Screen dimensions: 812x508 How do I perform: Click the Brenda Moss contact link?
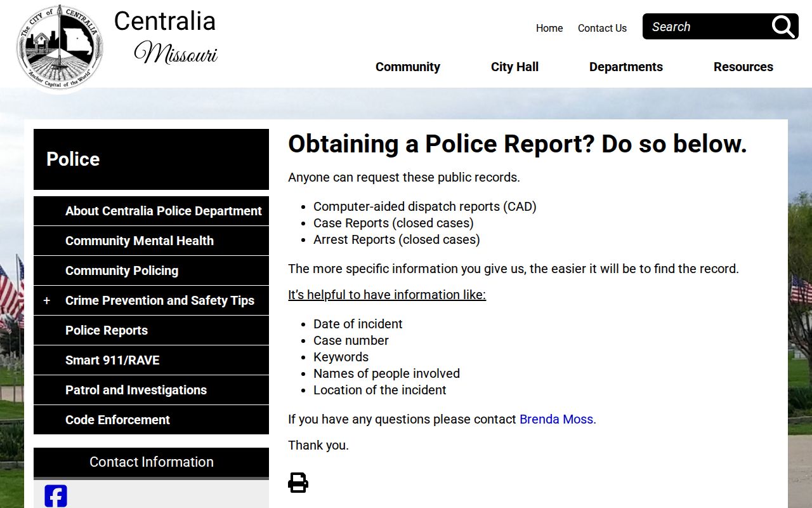558,419
